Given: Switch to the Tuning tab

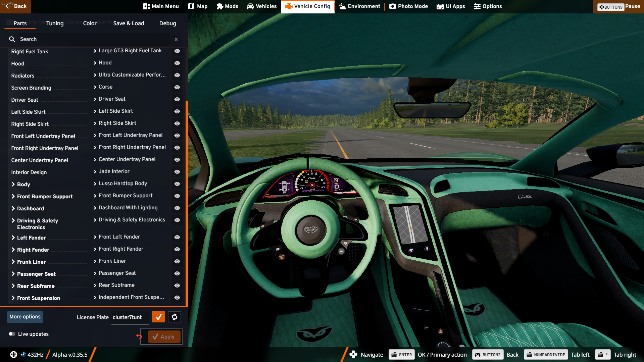Looking at the screenshot, I should click(55, 23).
